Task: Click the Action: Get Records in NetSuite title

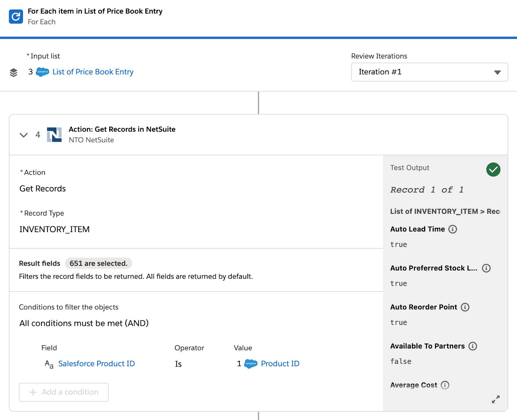Action: (122, 129)
